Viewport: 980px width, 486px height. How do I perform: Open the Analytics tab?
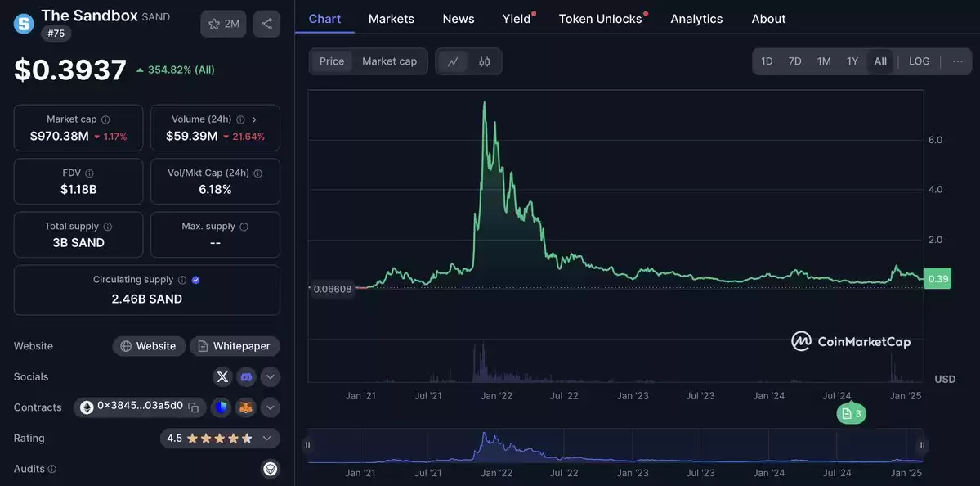click(696, 19)
